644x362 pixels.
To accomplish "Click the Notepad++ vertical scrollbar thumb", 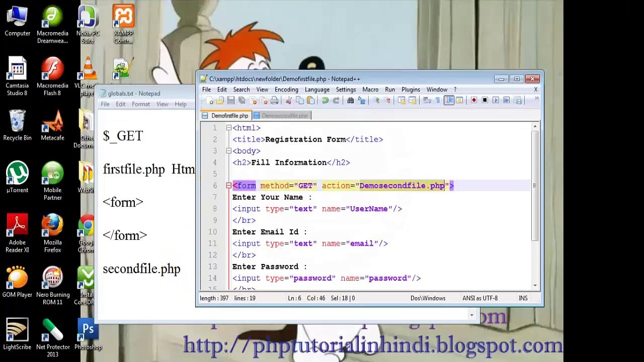I will coord(535,186).
